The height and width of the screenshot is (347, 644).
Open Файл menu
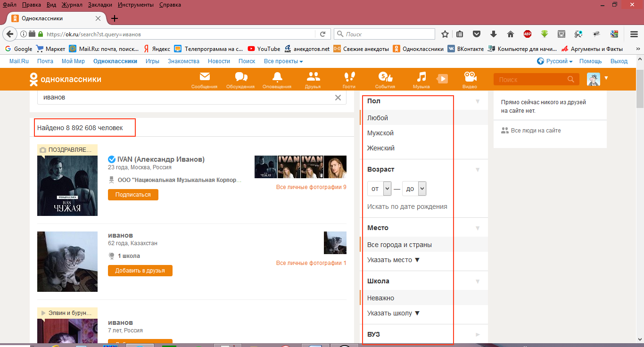pyautogui.click(x=9, y=5)
